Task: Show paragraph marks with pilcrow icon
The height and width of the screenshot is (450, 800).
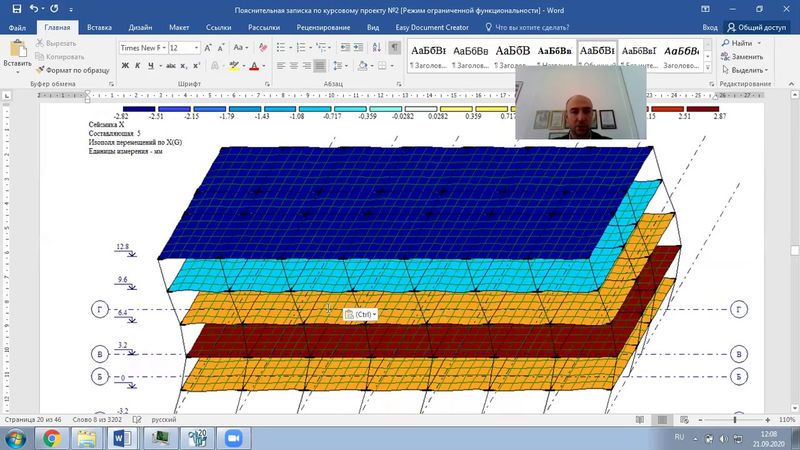Action: point(394,47)
